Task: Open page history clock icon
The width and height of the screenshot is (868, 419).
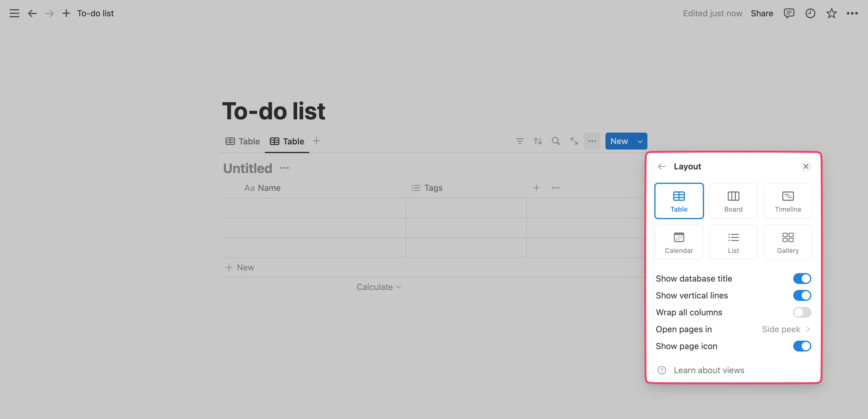Action: 810,13
